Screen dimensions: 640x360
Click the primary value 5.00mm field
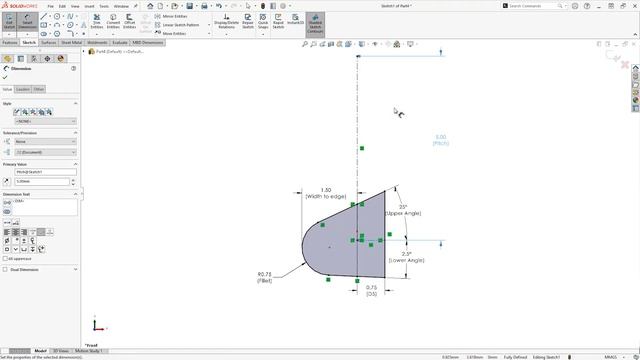click(42, 181)
